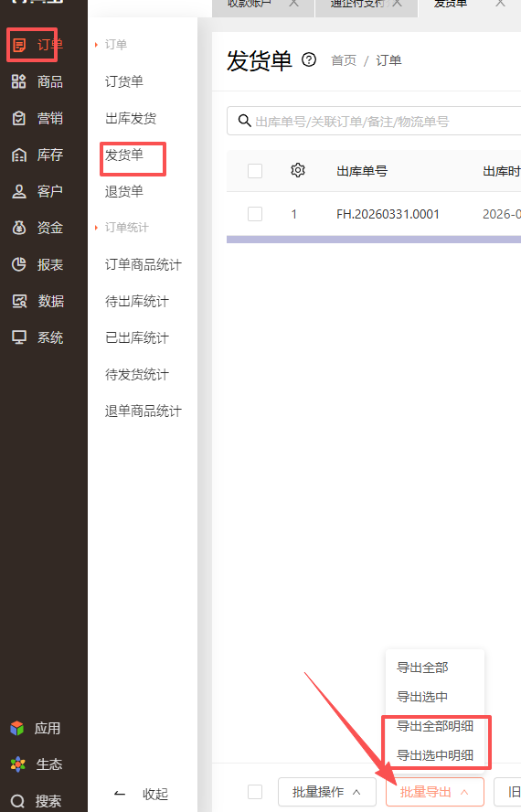Click the 收起 collapse sidebar label
Viewport: 521px width, 812px height.
[x=155, y=794]
